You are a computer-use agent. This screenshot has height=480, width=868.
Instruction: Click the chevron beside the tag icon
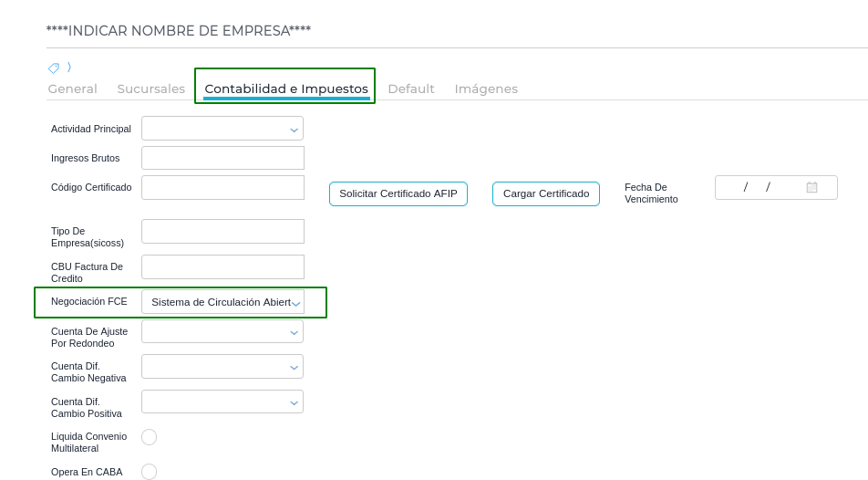coord(69,67)
